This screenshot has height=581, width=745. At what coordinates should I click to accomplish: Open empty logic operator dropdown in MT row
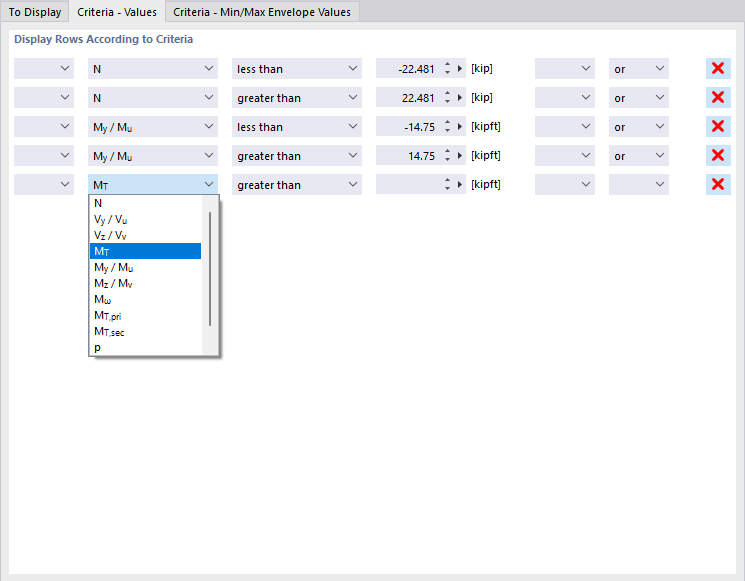[639, 184]
